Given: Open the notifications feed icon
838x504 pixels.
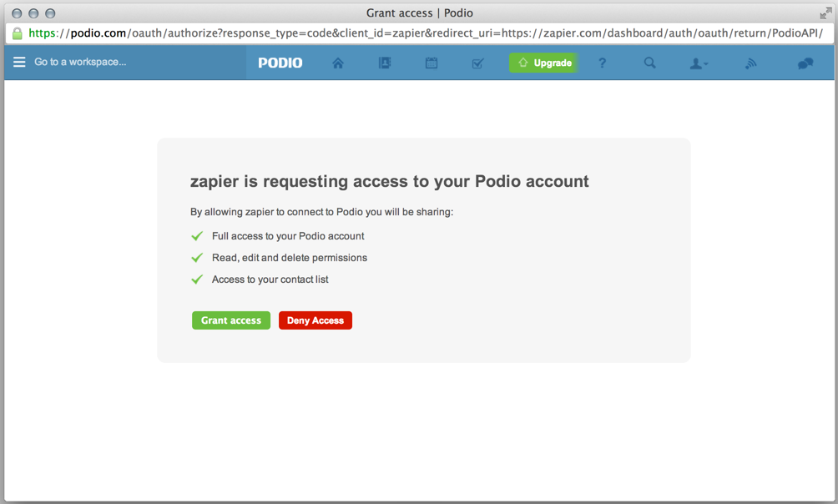Looking at the screenshot, I should (751, 63).
